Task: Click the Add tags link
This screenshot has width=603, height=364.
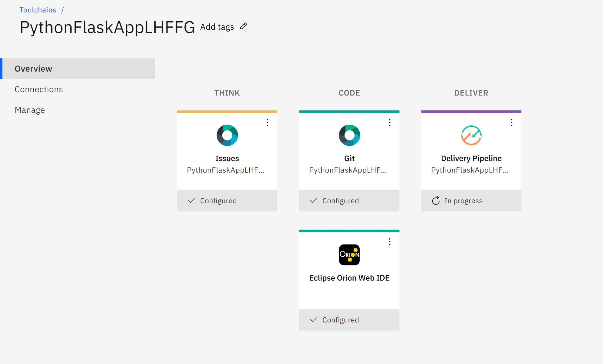Action: (217, 27)
